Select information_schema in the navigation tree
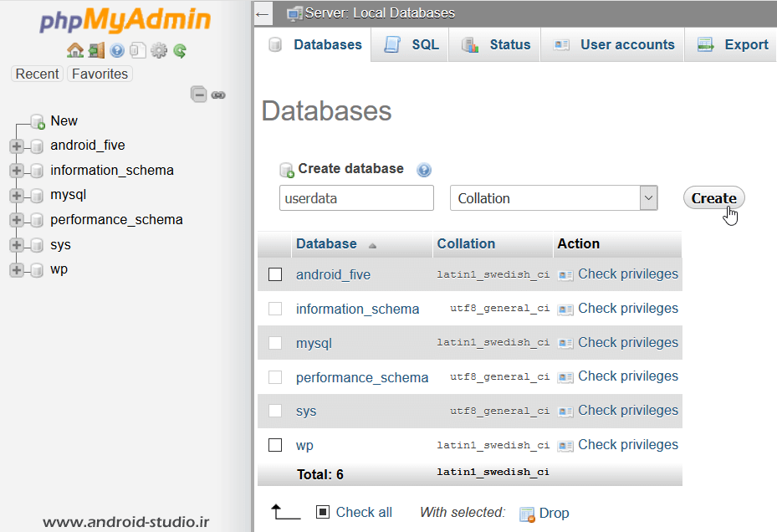Viewport: 777px width, 532px height. point(112,171)
